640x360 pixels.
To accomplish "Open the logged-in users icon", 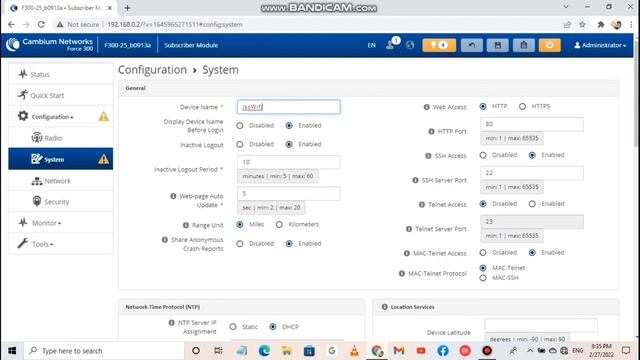I will [x=391, y=45].
